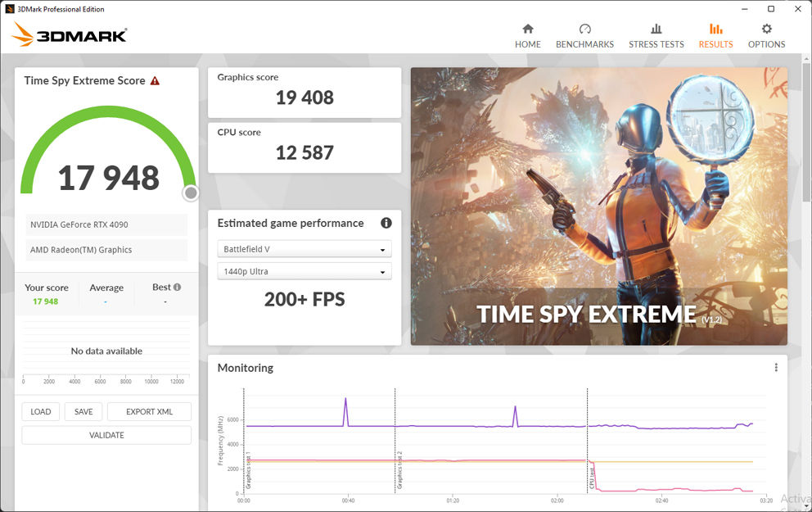Click the NVIDIA GeForce RTX 4090 label
The image size is (812, 512).
(79, 224)
